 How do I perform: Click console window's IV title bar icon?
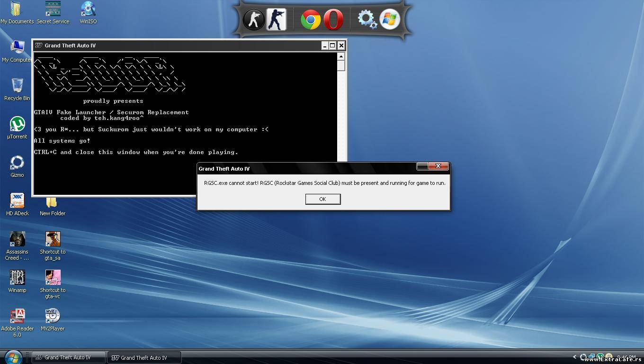point(39,45)
